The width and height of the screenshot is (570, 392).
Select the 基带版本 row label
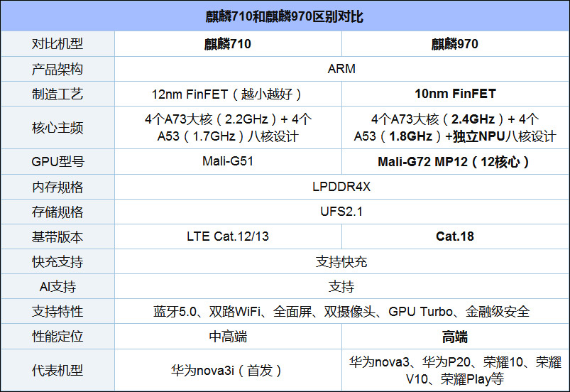click(x=57, y=236)
